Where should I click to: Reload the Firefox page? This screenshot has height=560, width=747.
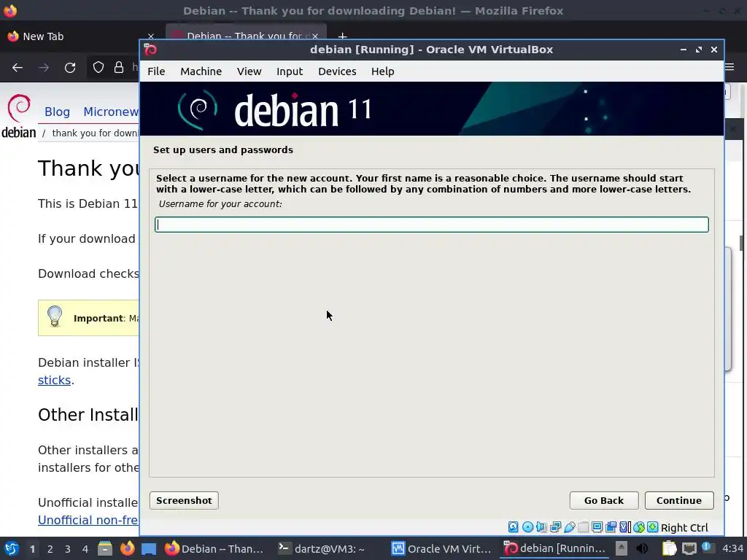point(70,68)
